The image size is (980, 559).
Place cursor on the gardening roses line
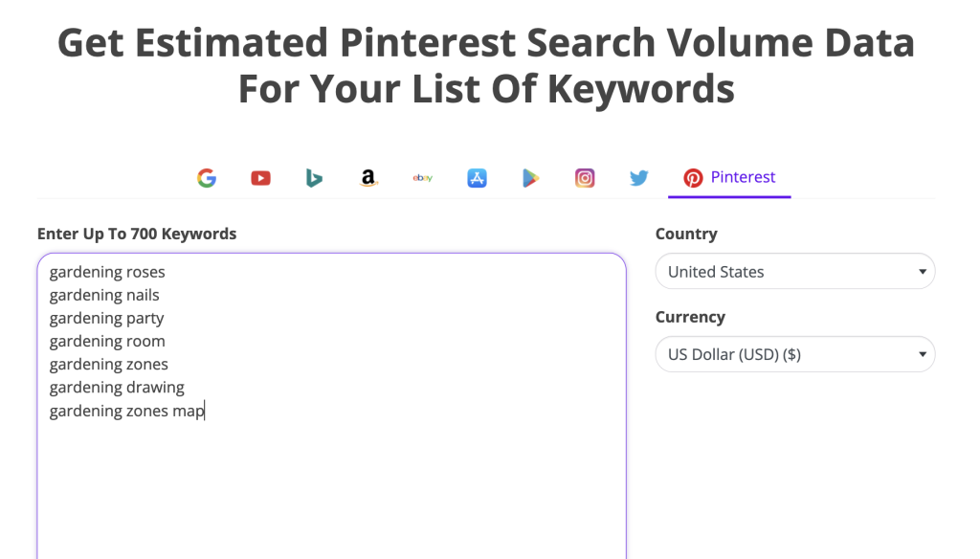(x=106, y=272)
